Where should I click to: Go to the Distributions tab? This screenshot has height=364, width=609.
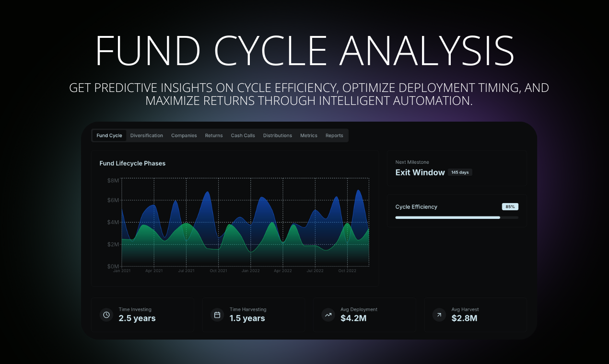[x=278, y=136]
